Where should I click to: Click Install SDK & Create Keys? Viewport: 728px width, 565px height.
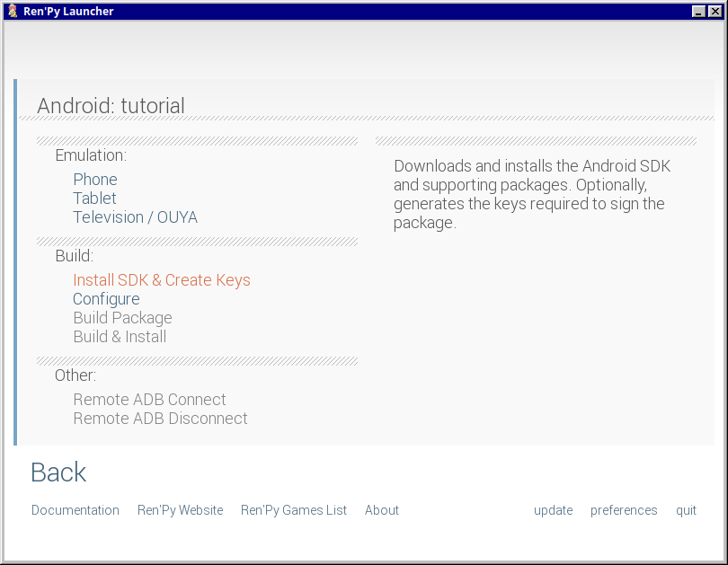162,280
